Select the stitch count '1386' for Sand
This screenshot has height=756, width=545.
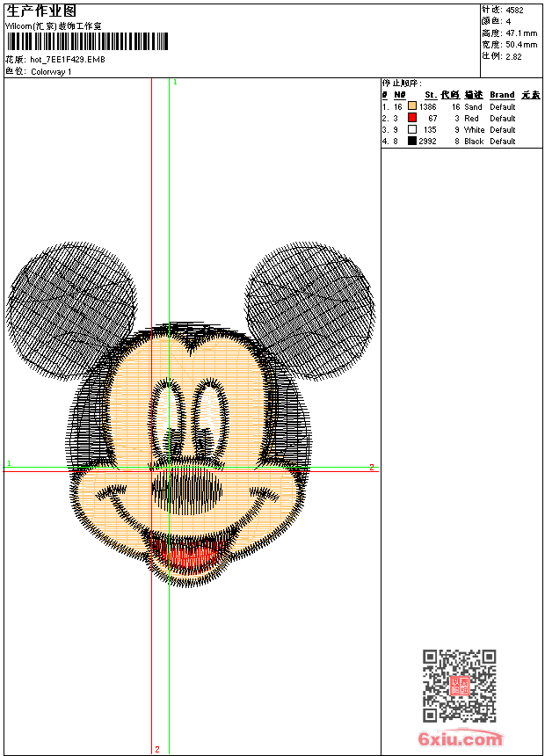click(x=428, y=106)
